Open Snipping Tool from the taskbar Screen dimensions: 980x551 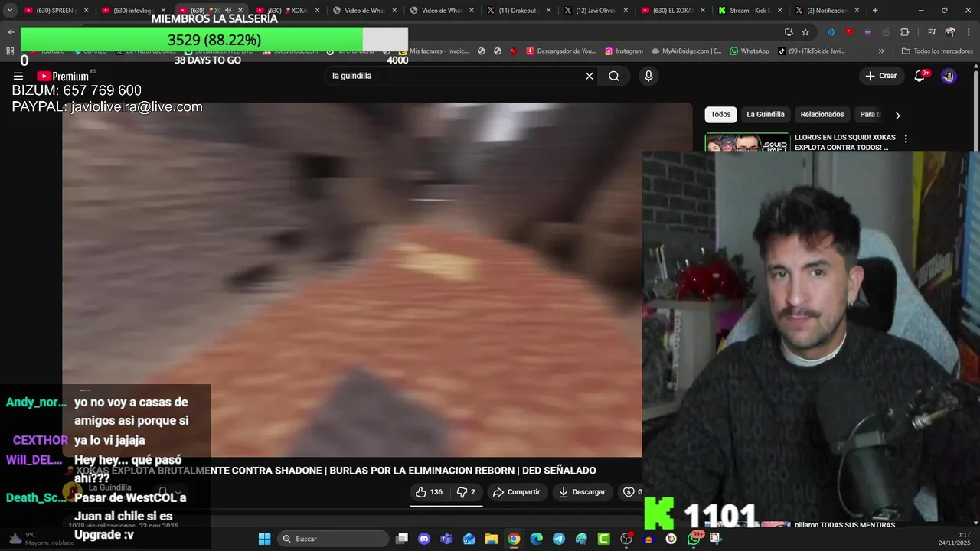pyautogui.click(x=715, y=539)
